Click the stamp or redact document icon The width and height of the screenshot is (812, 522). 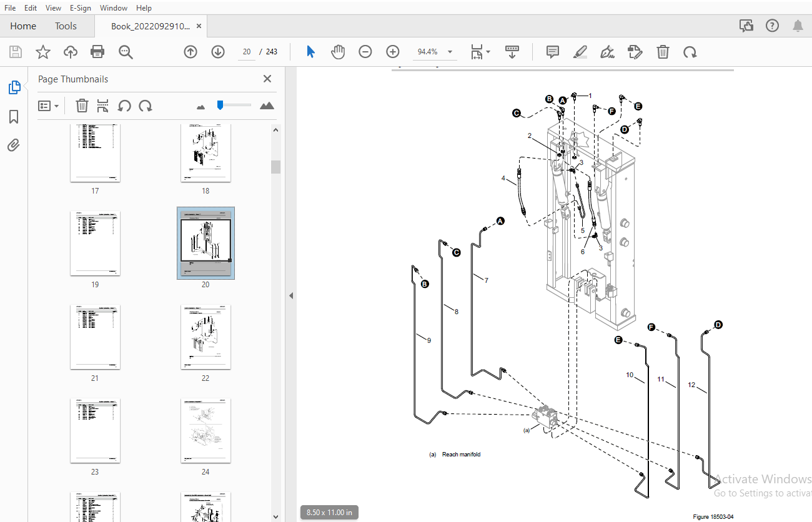pos(635,52)
